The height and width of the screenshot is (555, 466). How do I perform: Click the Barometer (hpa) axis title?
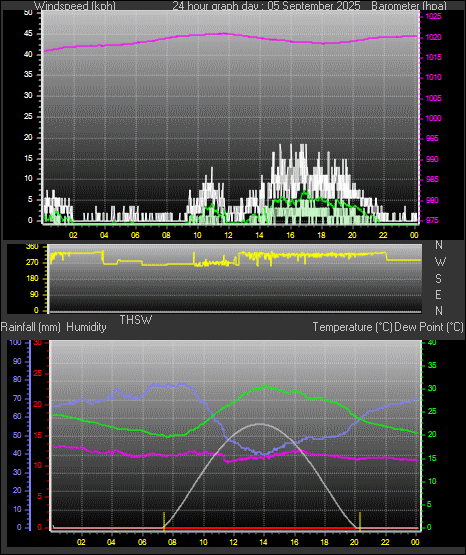pos(409,6)
